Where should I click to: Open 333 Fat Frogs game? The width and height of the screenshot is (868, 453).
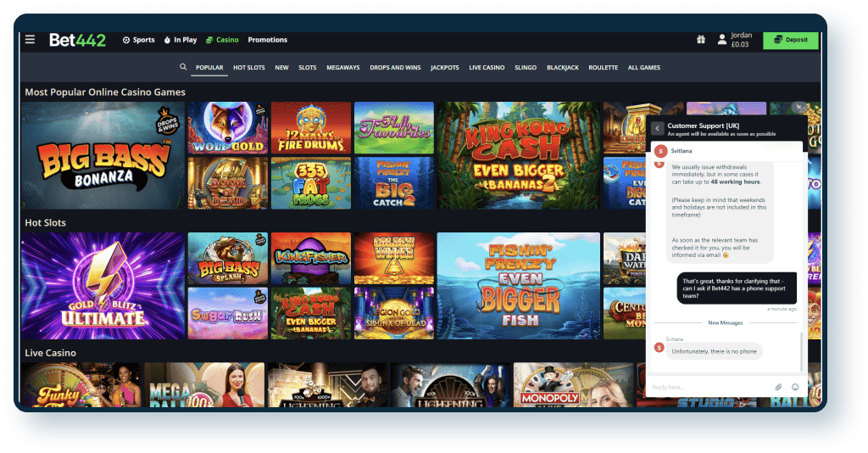(x=310, y=182)
